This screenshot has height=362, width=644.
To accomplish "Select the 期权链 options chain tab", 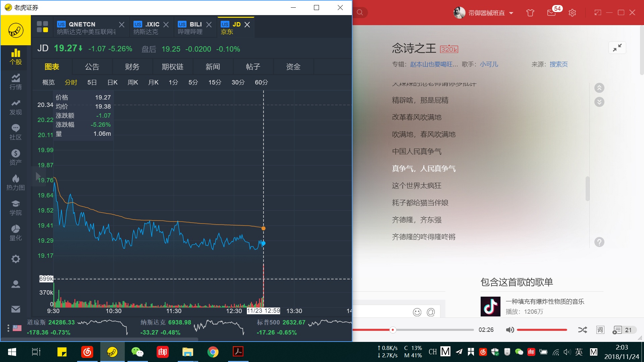I will (x=173, y=67).
